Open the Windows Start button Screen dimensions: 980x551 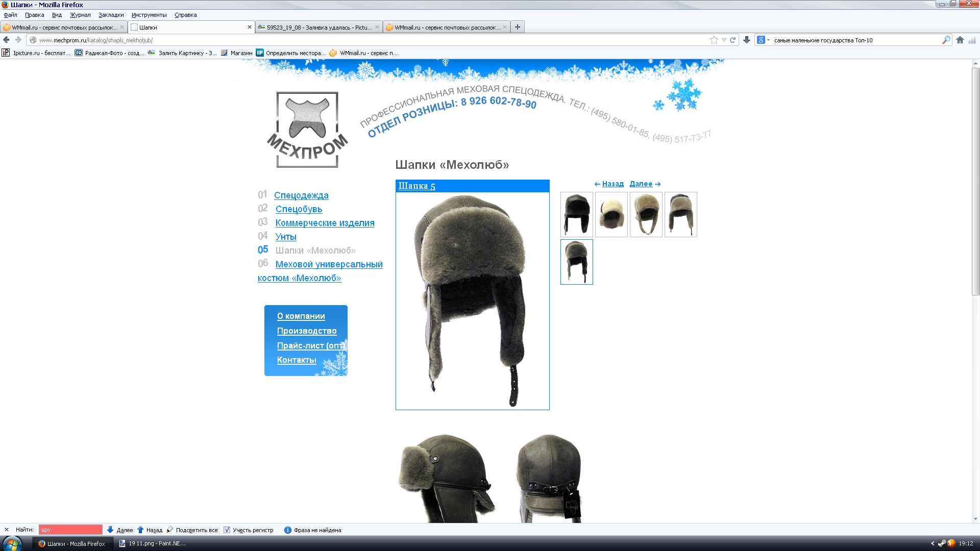click(x=12, y=543)
